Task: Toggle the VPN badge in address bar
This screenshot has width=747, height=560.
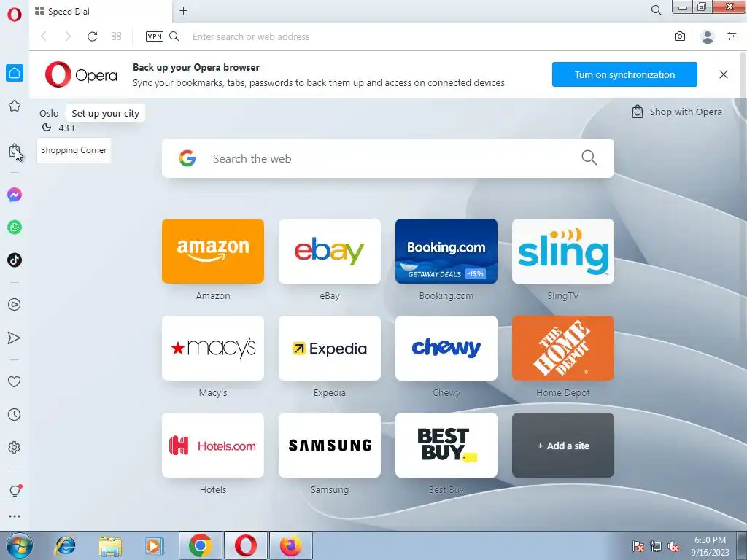Action: pos(155,36)
